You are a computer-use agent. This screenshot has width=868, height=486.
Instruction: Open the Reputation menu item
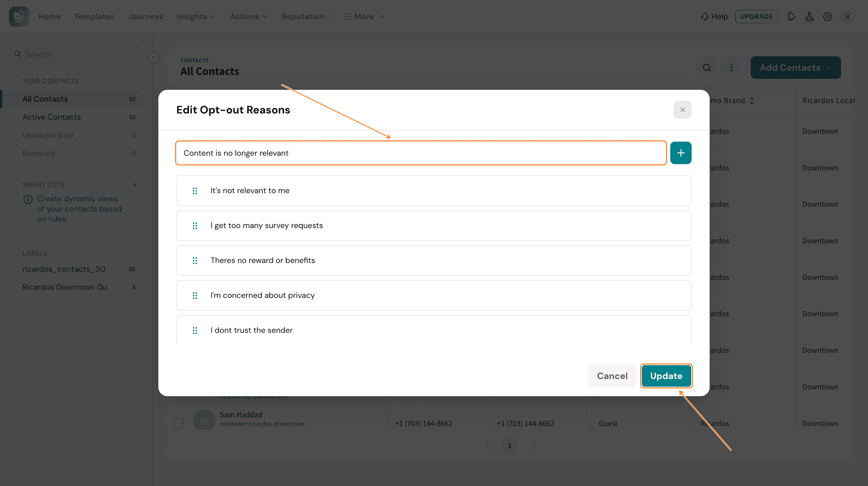coord(303,17)
